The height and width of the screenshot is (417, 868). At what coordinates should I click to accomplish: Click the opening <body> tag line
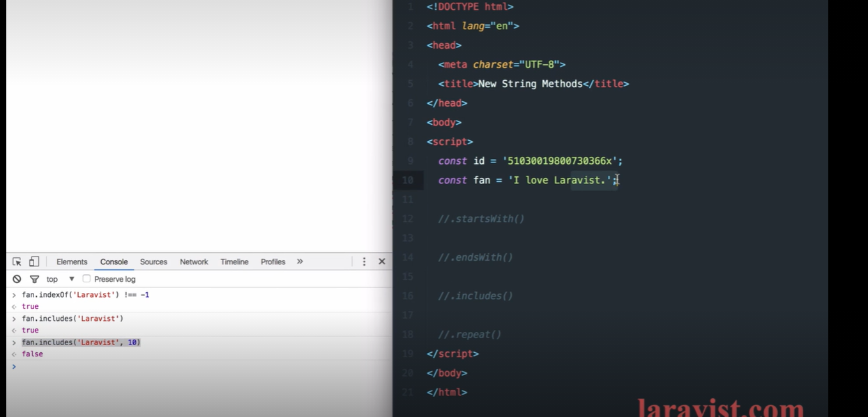[443, 123]
